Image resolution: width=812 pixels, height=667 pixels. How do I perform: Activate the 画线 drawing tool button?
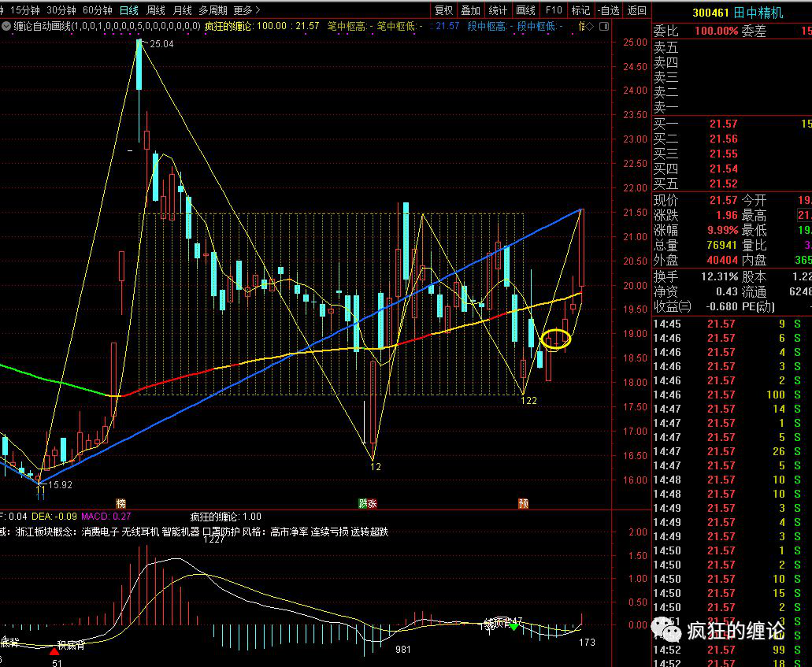coord(525,10)
